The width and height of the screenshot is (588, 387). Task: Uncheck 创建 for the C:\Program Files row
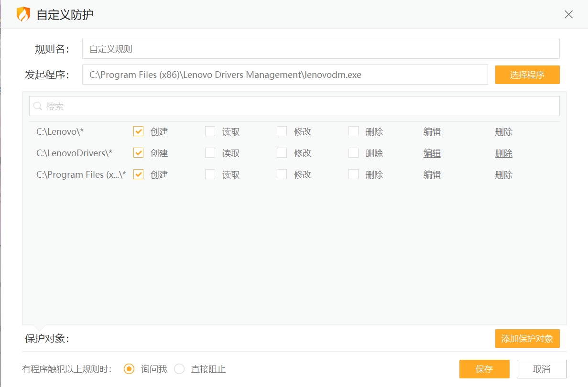pos(138,174)
